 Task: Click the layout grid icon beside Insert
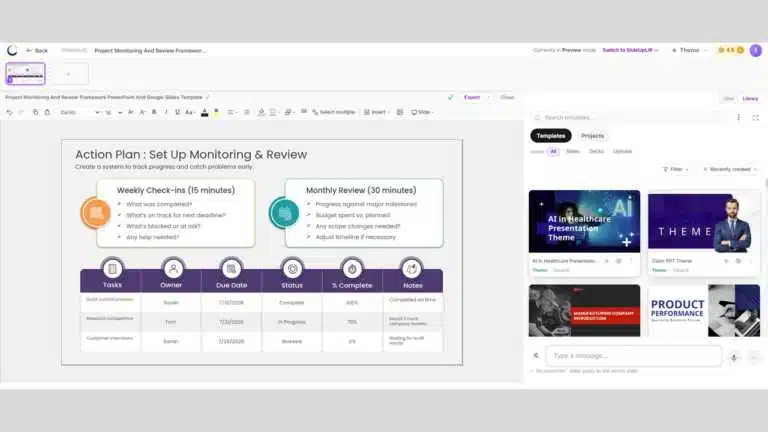click(400, 112)
